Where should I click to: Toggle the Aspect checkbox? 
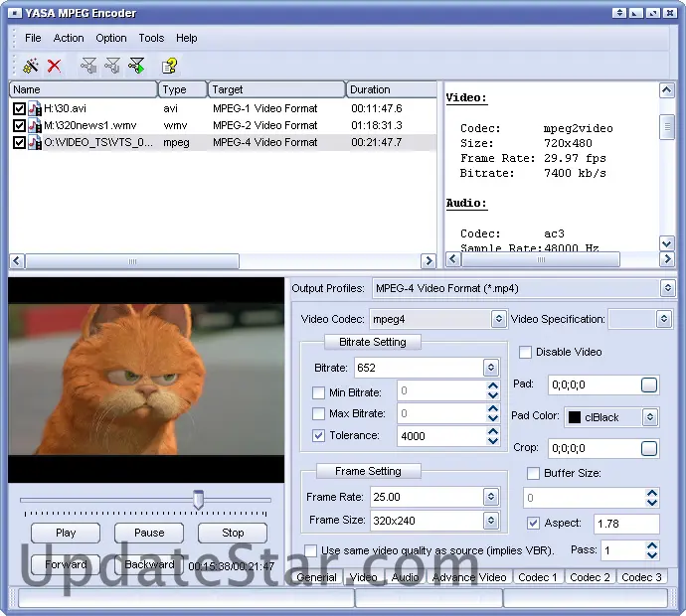(x=533, y=523)
